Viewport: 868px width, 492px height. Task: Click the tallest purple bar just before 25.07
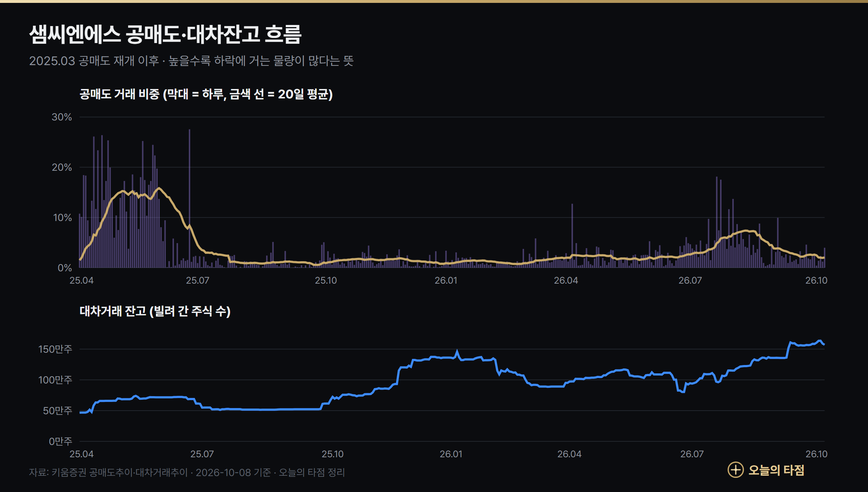tap(190, 199)
